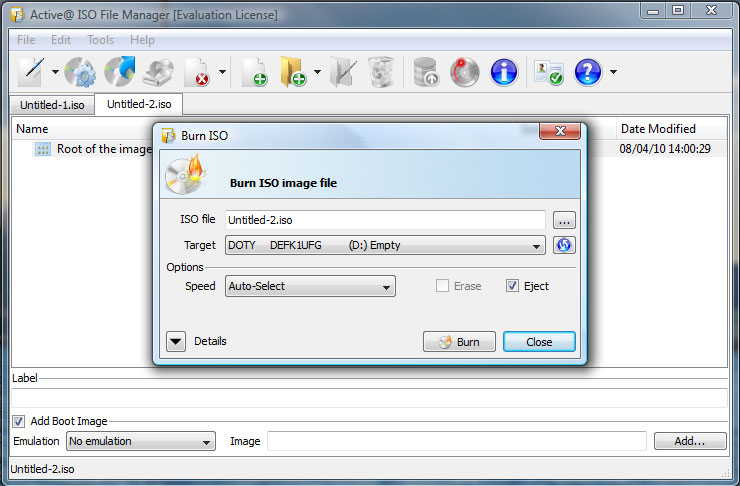Open the Speed Auto-Select dropdown
The image size is (740, 486).
pos(310,286)
